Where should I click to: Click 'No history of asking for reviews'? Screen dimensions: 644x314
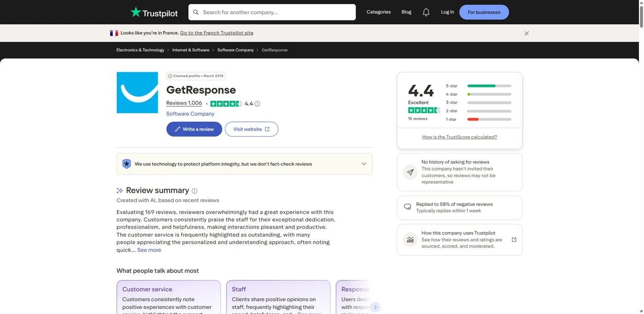click(x=455, y=162)
